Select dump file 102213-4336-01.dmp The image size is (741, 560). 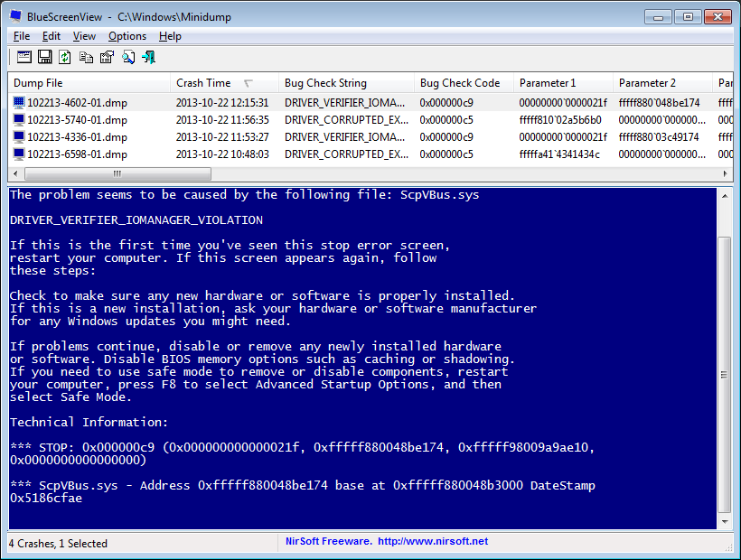click(77, 137)
